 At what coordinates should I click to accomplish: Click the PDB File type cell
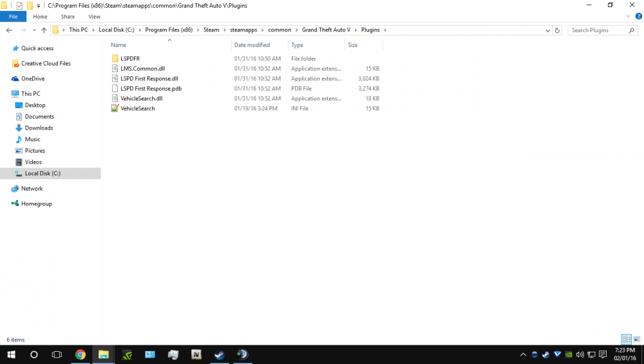point(301,88)
